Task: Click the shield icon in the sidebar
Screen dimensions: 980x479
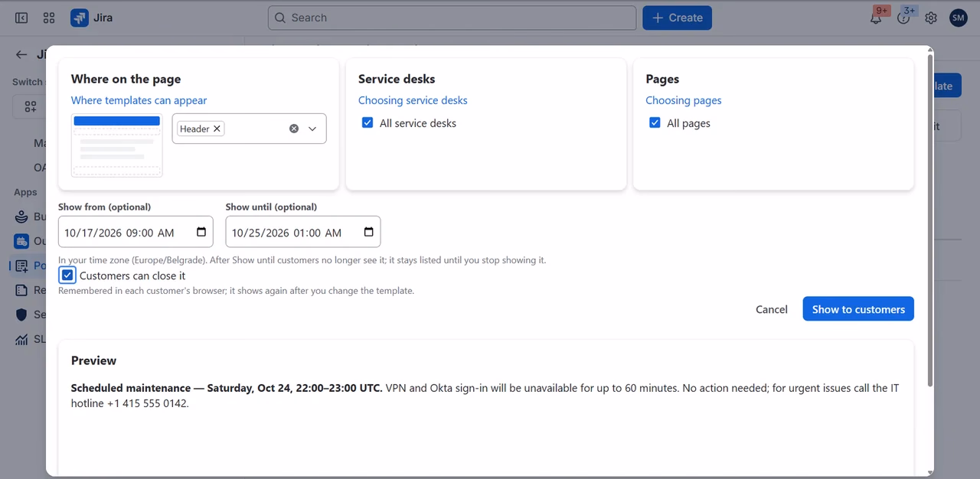Action: [x=21, y=314]
